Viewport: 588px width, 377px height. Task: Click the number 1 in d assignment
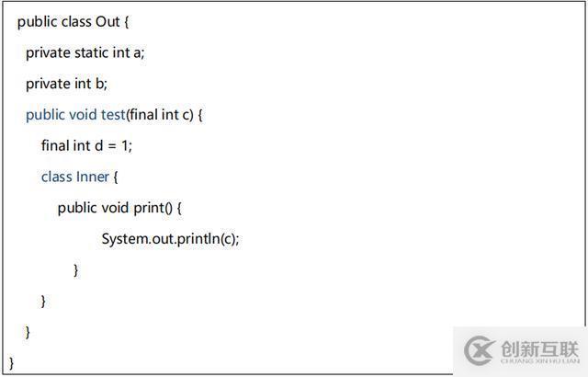click(126, 145)
